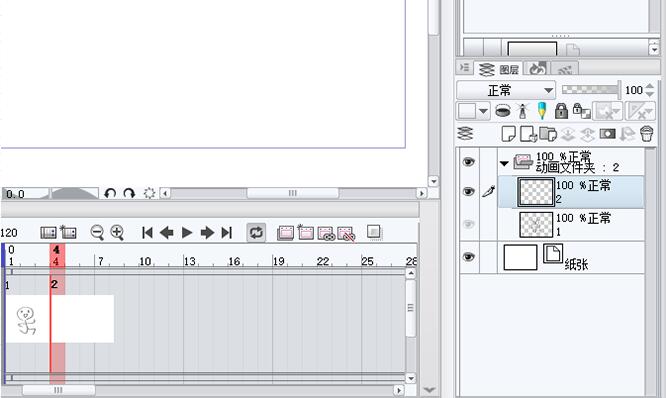This screenshot has height=398, width=666.
Task: Click the lock layer icon
Action: pos(561,111)
